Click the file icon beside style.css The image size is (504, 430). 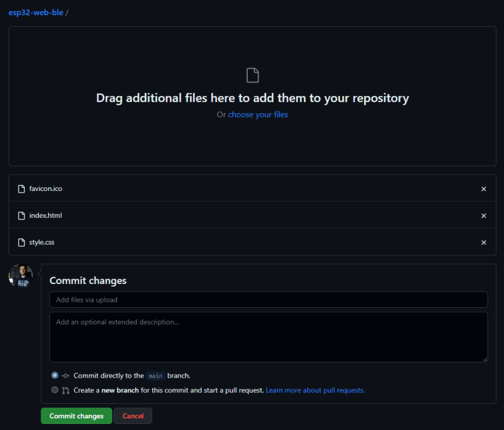(23, 242)
